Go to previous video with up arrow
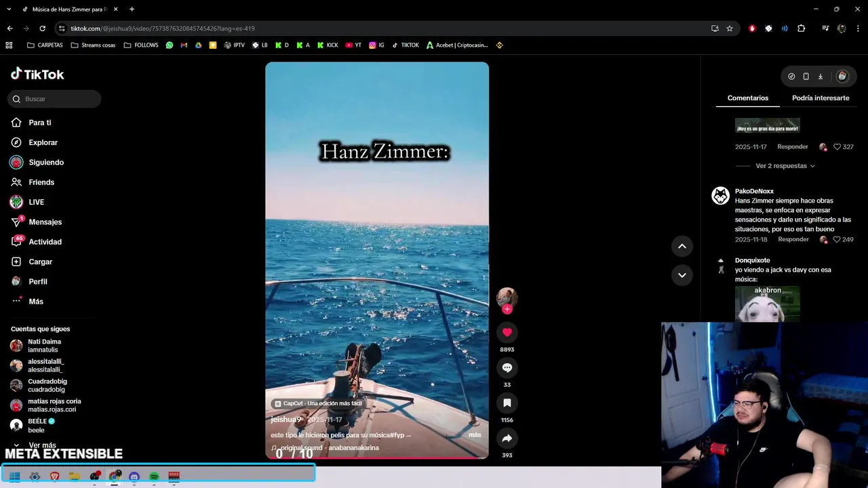Screen dimensions: 868x488 [682, 246]
